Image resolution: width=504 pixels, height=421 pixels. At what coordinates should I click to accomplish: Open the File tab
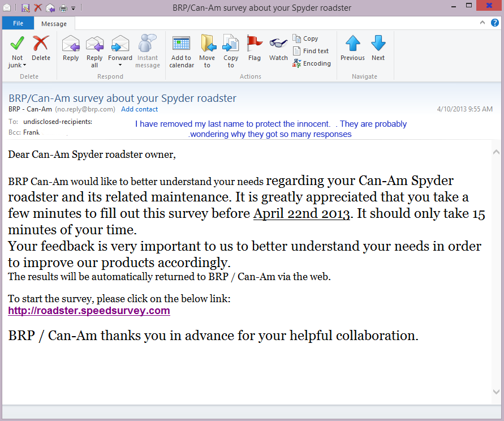(18, 23)
